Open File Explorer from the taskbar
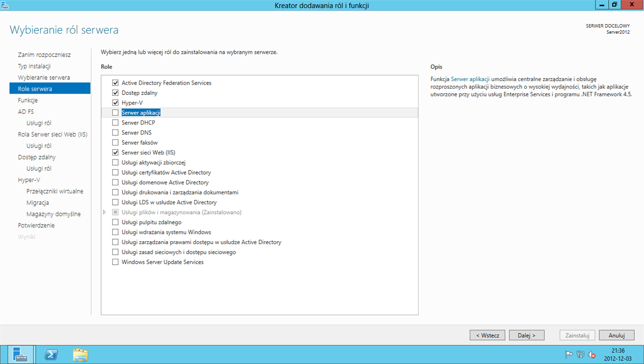Screen dimensions: 644x364 [x=80, y=354]
